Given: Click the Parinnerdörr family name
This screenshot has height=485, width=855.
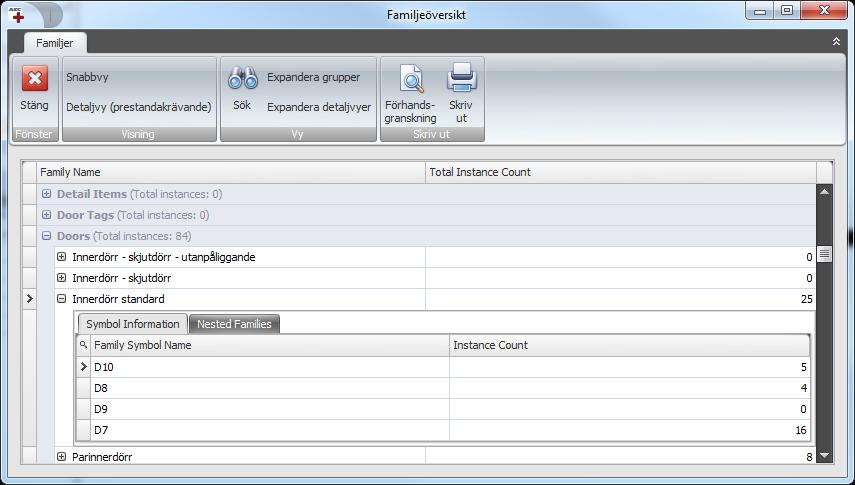Looking at the screenshot, I should (102, 457).
